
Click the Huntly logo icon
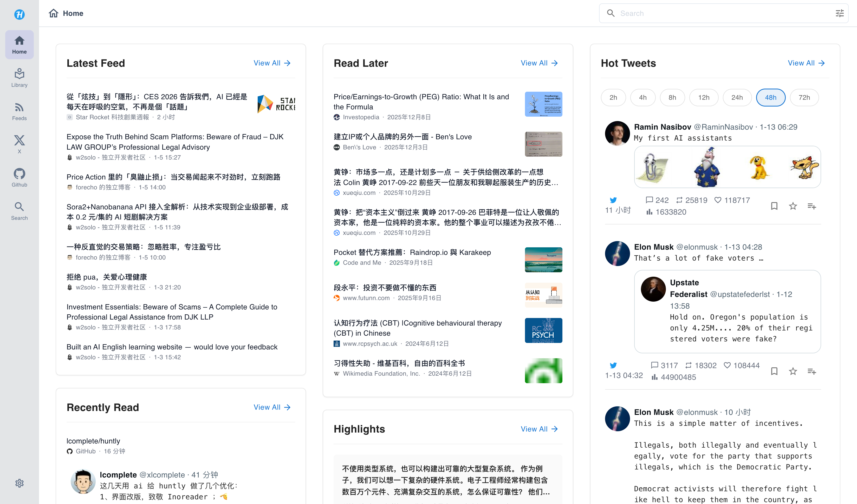click(20, 14)
